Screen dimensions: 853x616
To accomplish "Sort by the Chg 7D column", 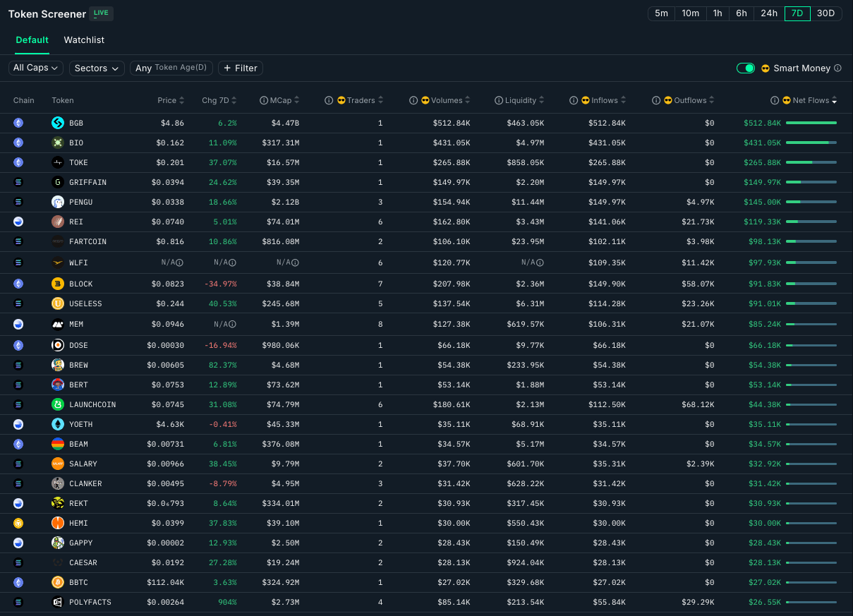I will [x=219, y=100].
